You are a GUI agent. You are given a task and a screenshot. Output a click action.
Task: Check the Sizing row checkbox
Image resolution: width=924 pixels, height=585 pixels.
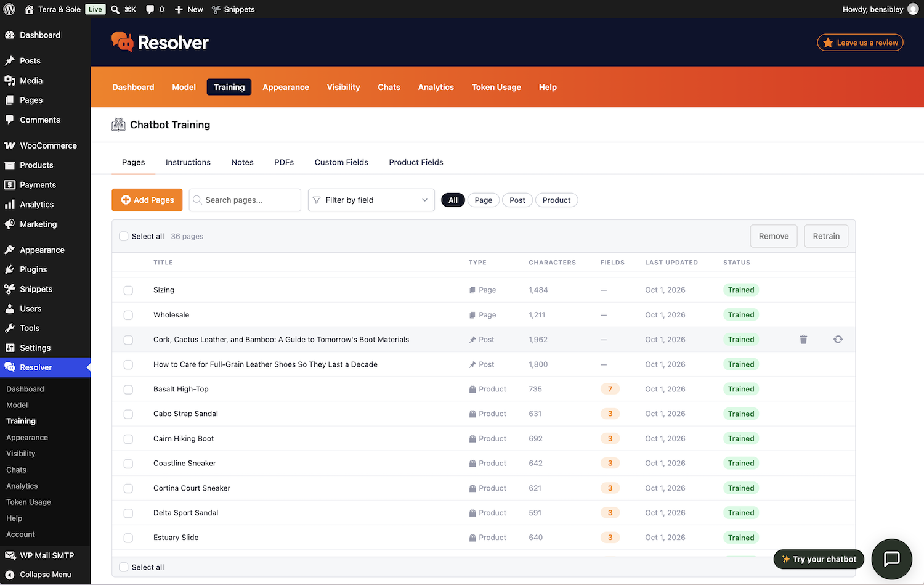click(x=128, y=290)
